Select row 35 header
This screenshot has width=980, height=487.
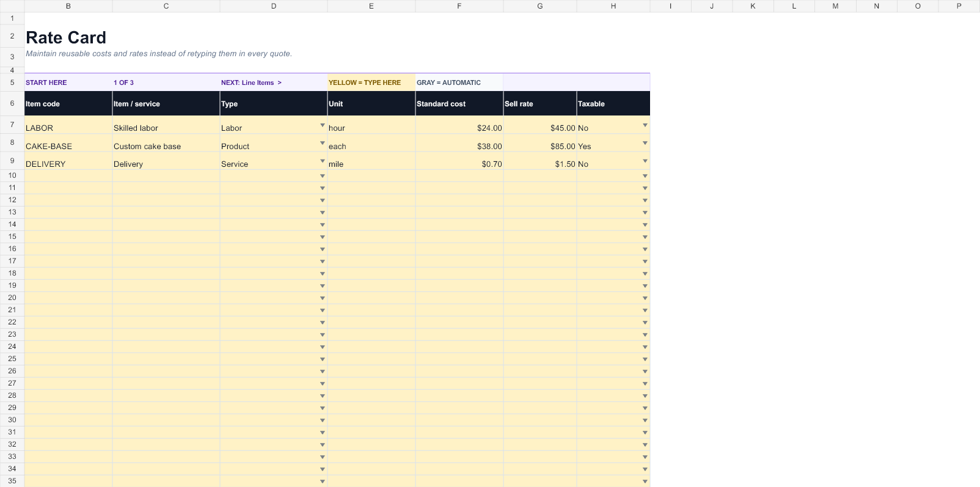pos(12,481)
